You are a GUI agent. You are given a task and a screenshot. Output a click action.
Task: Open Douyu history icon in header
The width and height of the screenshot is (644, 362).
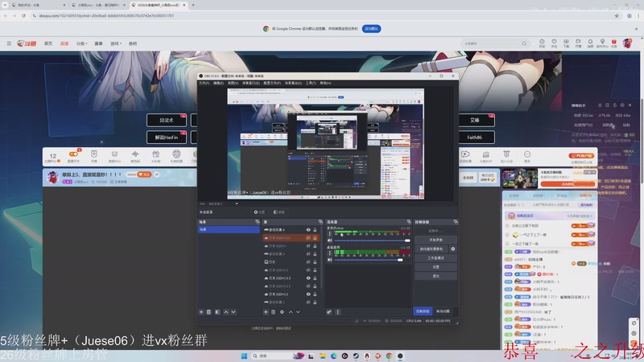click(x=542, y=43)
